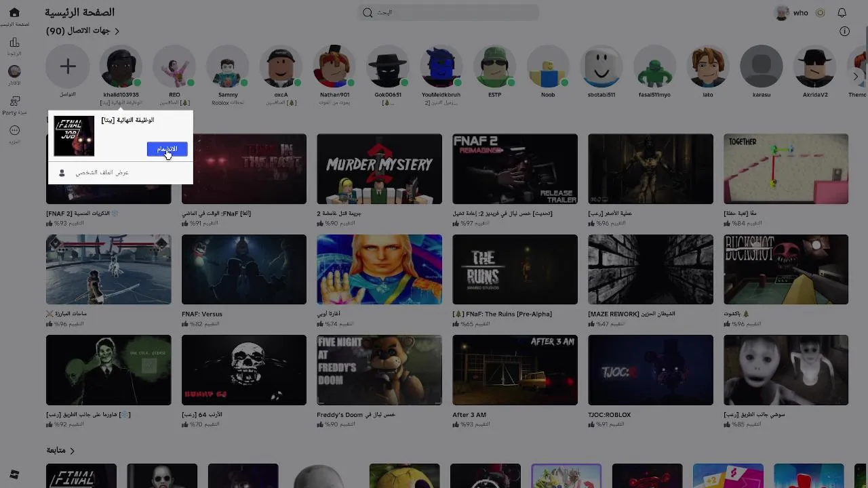Open the Avatar icon in the sidebar
868x488 pixels.
(14, 72)
